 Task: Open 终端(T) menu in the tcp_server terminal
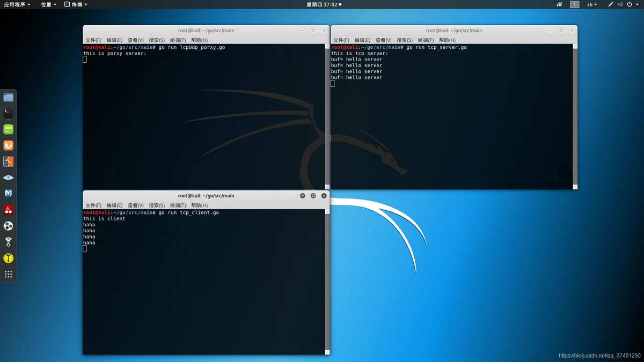pos(426,40)
